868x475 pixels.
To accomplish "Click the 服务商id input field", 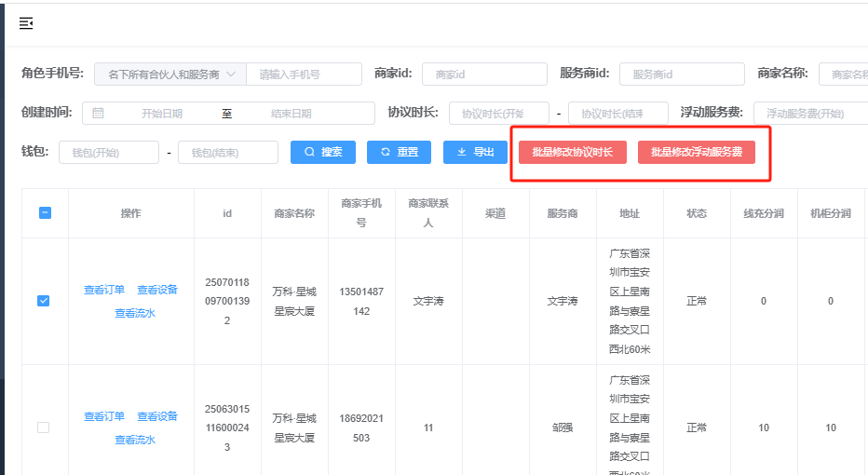I will (682, 75).
